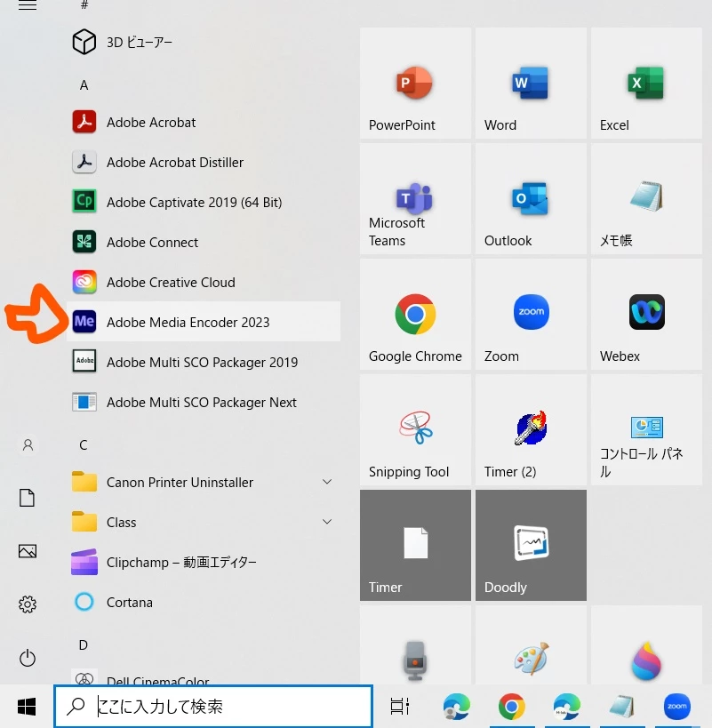Focus the ここに入力して検索 search box
The image size is (712, 728).
(213, 706)
